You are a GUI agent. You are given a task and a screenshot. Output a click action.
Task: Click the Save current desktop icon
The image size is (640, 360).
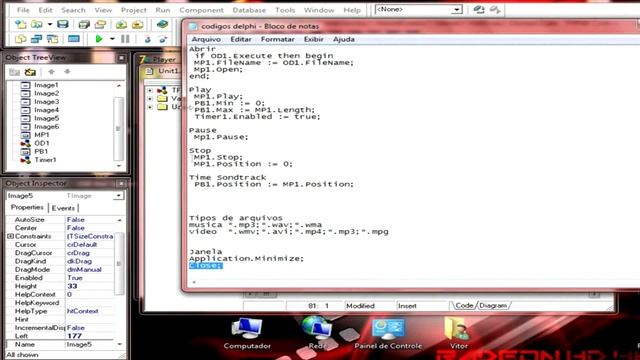(x=479, y=9)
